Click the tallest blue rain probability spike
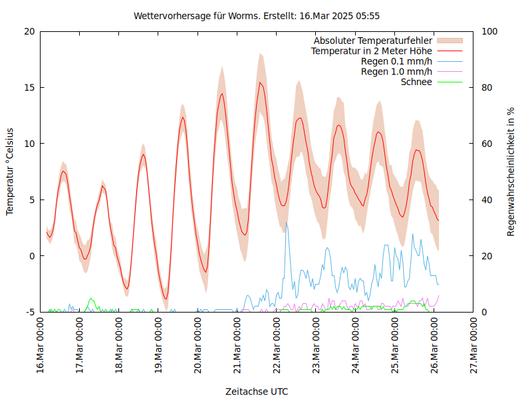Screen dimensions: 532x399 (286, 223)
